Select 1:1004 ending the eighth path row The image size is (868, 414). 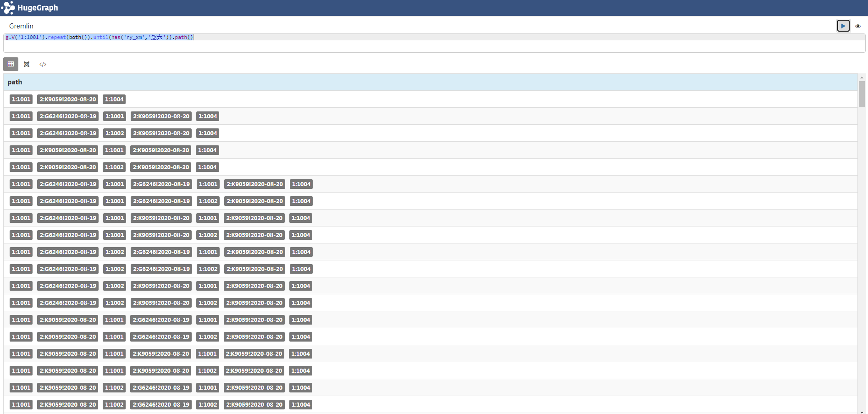(x=301, y=218)
